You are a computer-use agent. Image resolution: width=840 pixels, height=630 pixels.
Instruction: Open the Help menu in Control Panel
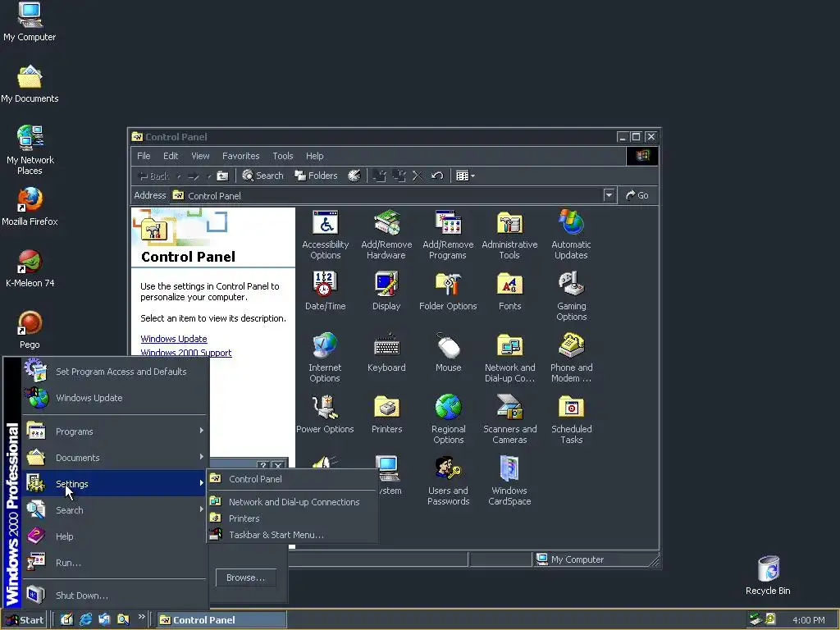pyautogui.click(x=314, y=156)
